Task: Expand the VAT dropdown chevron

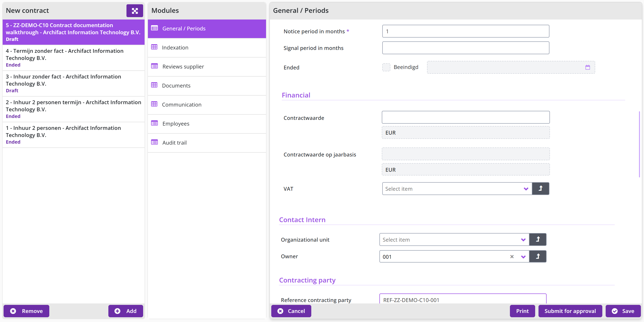Action: (x=526, y=189)
